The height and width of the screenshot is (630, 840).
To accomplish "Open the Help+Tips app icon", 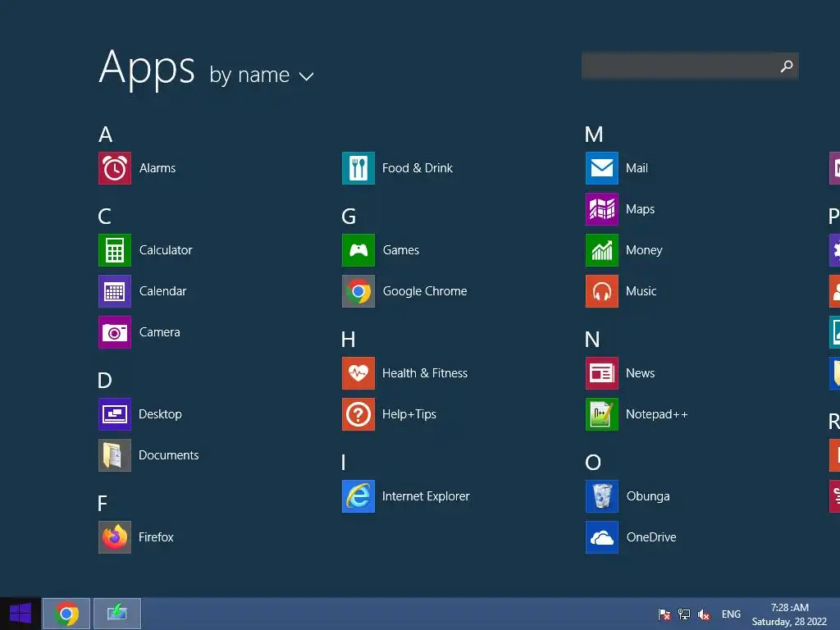I will pyautogui.click(x=358, y=414).
